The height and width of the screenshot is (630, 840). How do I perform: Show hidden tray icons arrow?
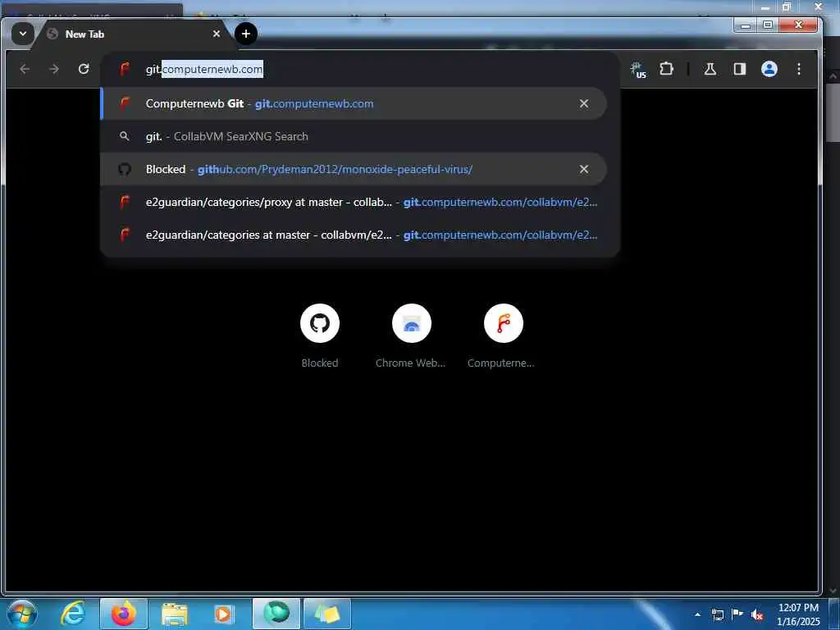[x=697, y=614]
